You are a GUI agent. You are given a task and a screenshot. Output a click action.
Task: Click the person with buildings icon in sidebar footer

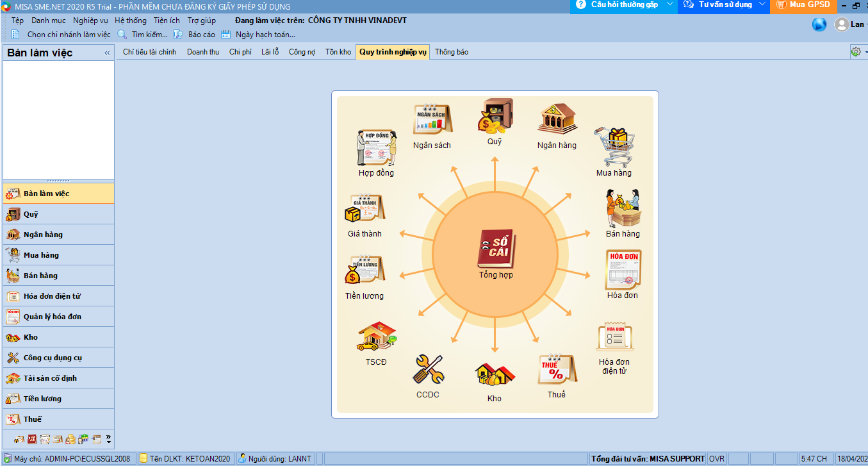tap(83, 439)
